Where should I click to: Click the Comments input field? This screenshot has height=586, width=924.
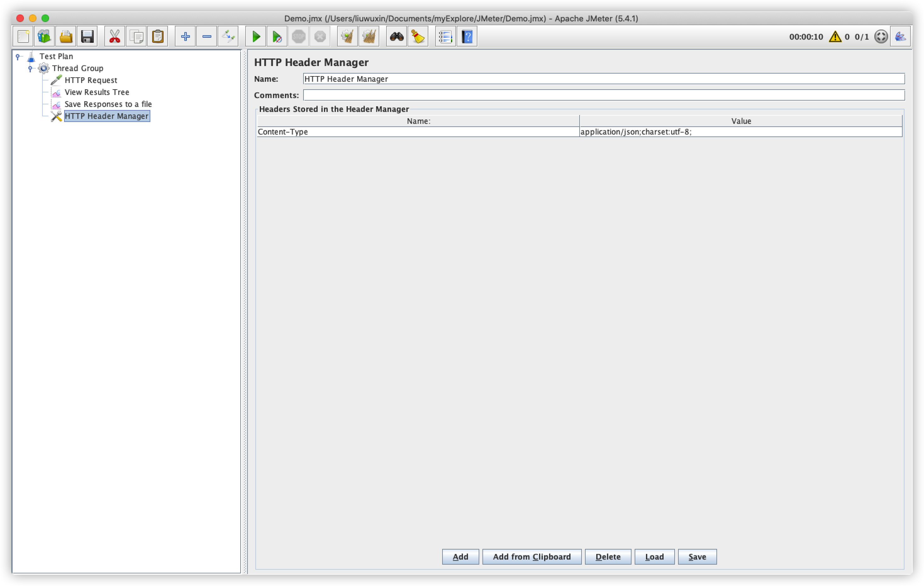click(604, 95)
